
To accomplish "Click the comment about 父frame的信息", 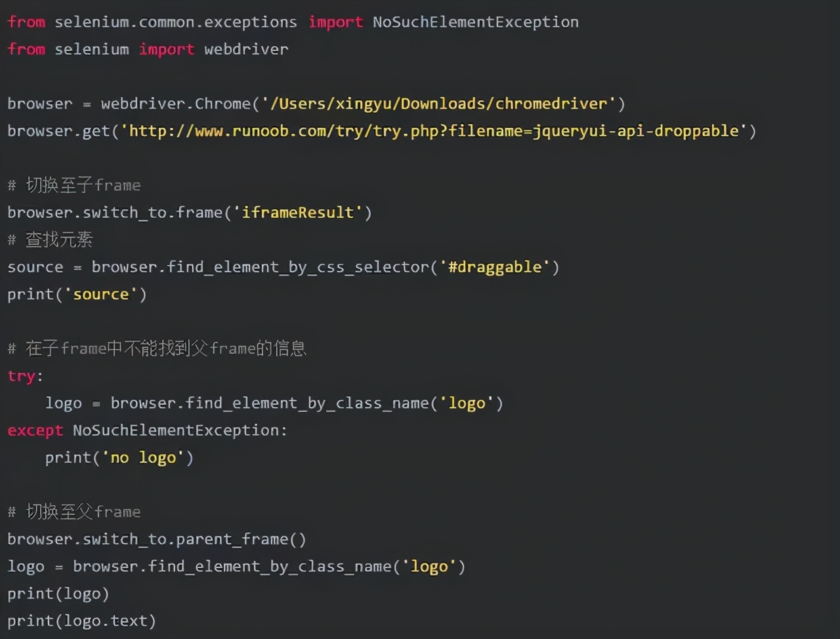I will click(157, 348).
